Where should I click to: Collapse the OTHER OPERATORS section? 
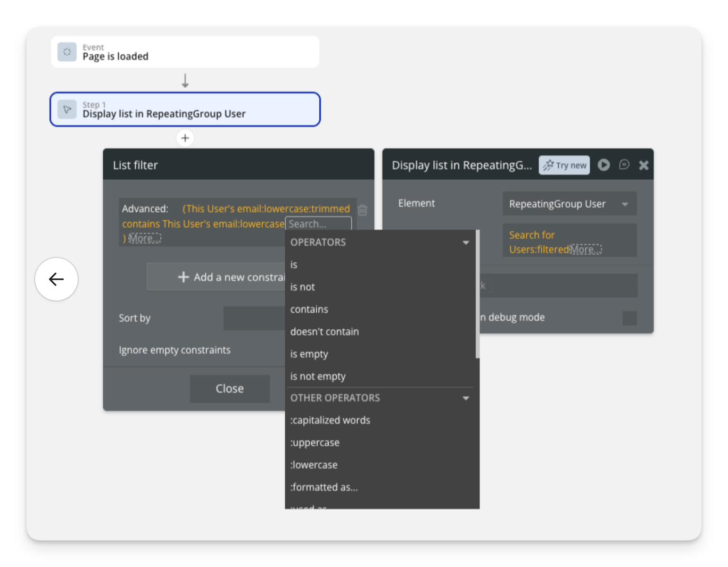pyautogui.click(x=466, y=398)
